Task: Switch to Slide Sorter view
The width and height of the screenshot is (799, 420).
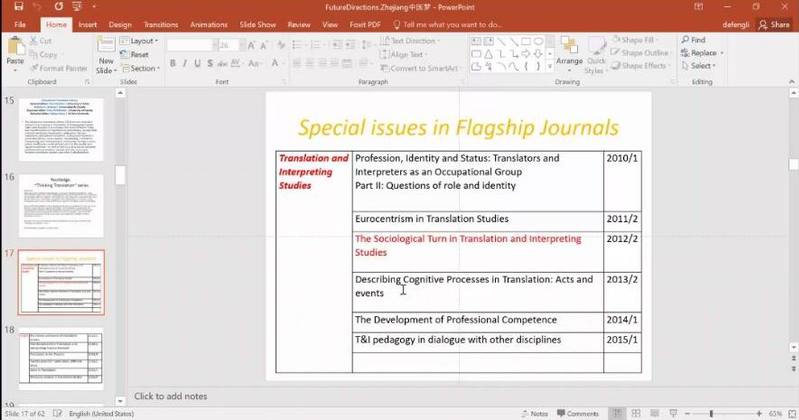Action: 636,413
